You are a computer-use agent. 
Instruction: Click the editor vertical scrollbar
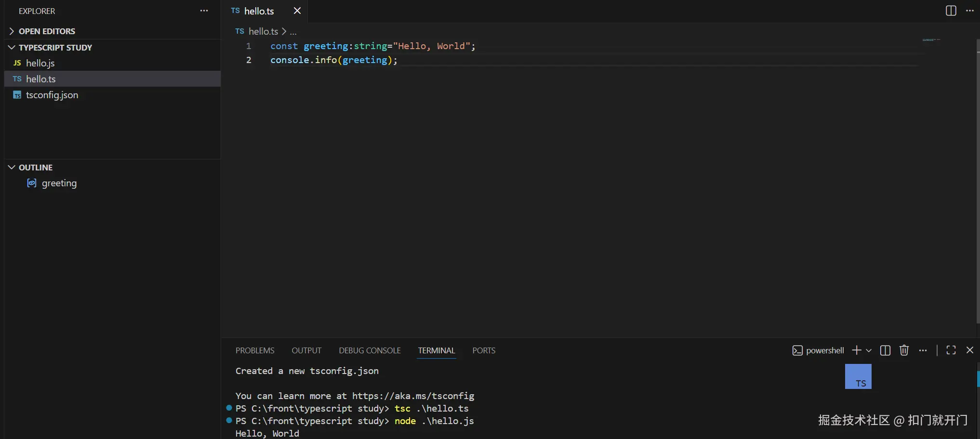[x=978, y=181]
